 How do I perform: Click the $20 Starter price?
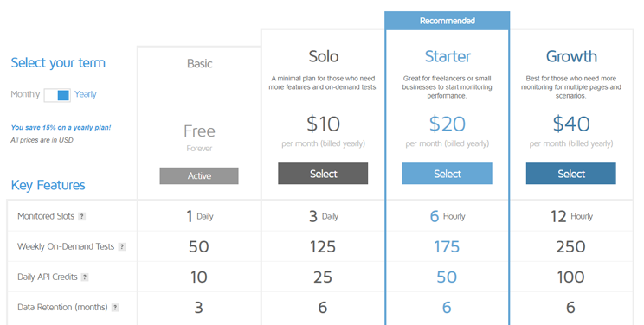(448, 124)
